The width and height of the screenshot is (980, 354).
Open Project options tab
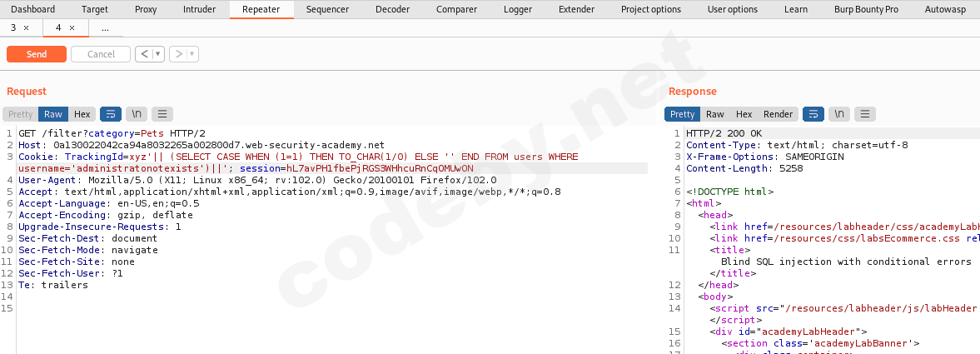pyautogui.click(x=650, y=9)
